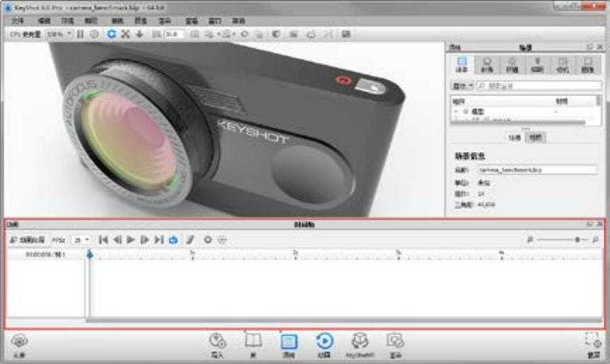
Task: Select the model row in scene tree
Action: coord(524,111)
